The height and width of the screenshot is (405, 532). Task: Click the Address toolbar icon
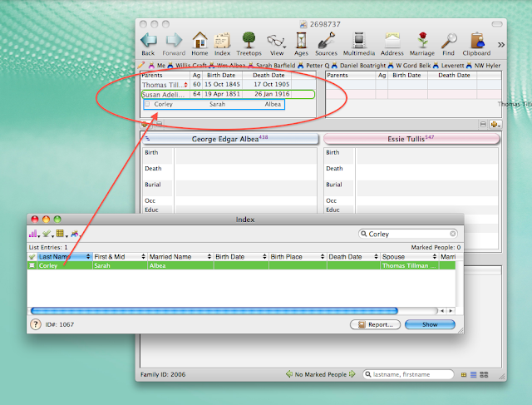pos(392,42)
